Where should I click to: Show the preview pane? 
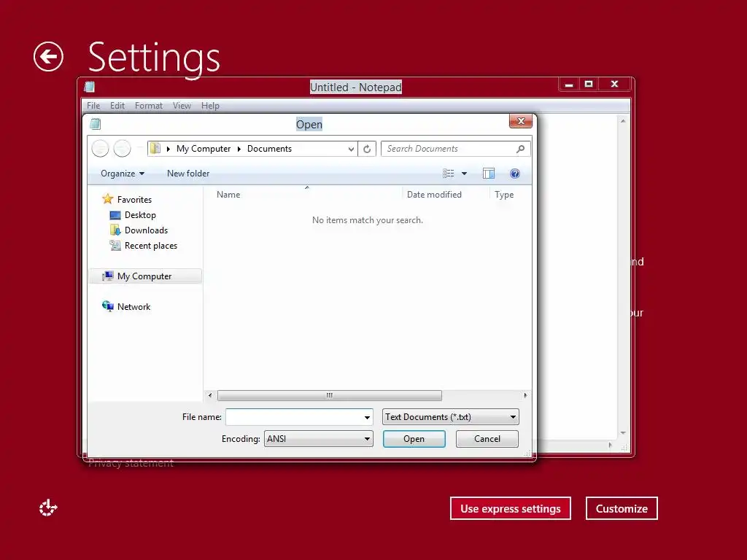(489, 174)
